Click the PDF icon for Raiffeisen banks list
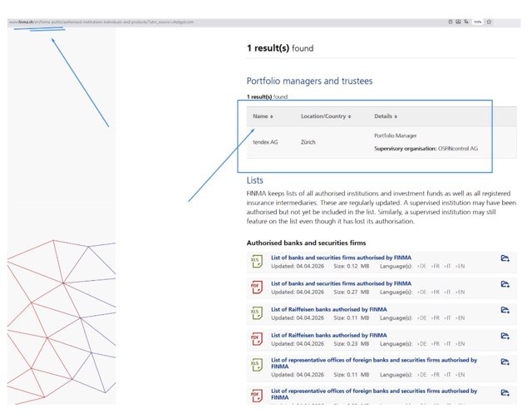This screenshot has height=413, width=532. pos(257,339)
